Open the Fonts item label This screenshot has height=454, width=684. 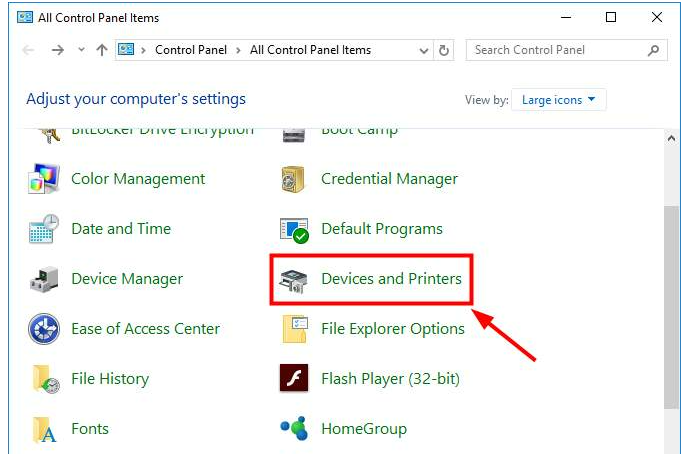coord(90,429)
